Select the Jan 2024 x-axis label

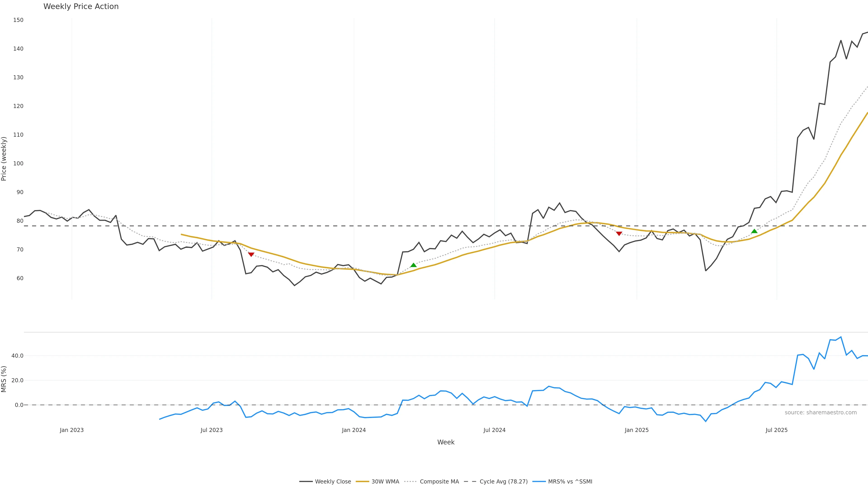coord(354,430)
